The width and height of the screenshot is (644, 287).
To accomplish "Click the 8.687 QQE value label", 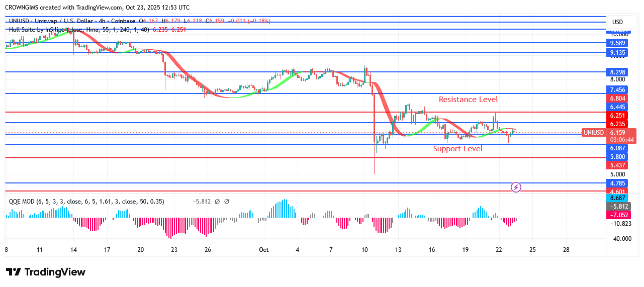I will point(618,199).
